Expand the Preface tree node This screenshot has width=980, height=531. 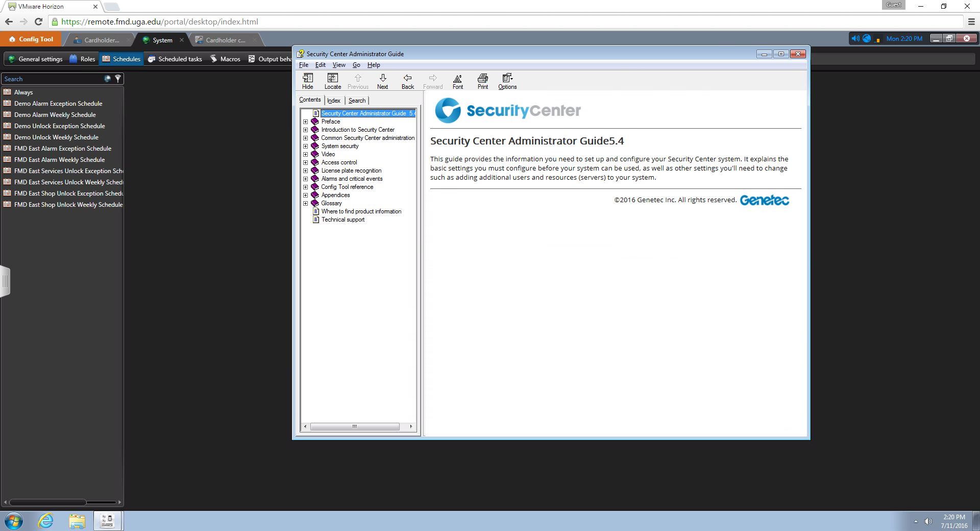pyautogui.click(x=305, y=122)
